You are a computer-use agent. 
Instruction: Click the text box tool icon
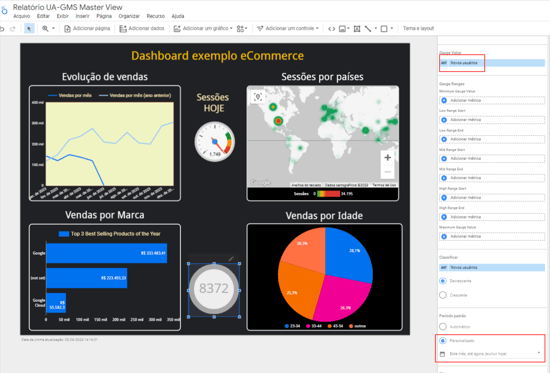[x=357, y=29]
